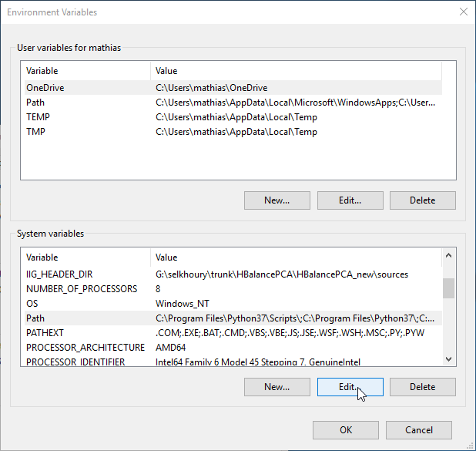Select the IIG_HEADER_DIR system variable
The height and width of the screenshot is (451, 476).
point(233,274)
